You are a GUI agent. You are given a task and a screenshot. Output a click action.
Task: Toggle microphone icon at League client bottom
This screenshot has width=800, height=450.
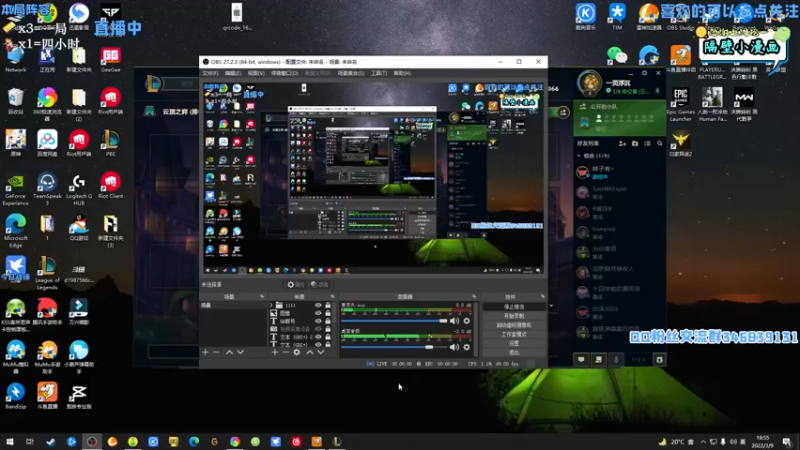coord(616,360)
